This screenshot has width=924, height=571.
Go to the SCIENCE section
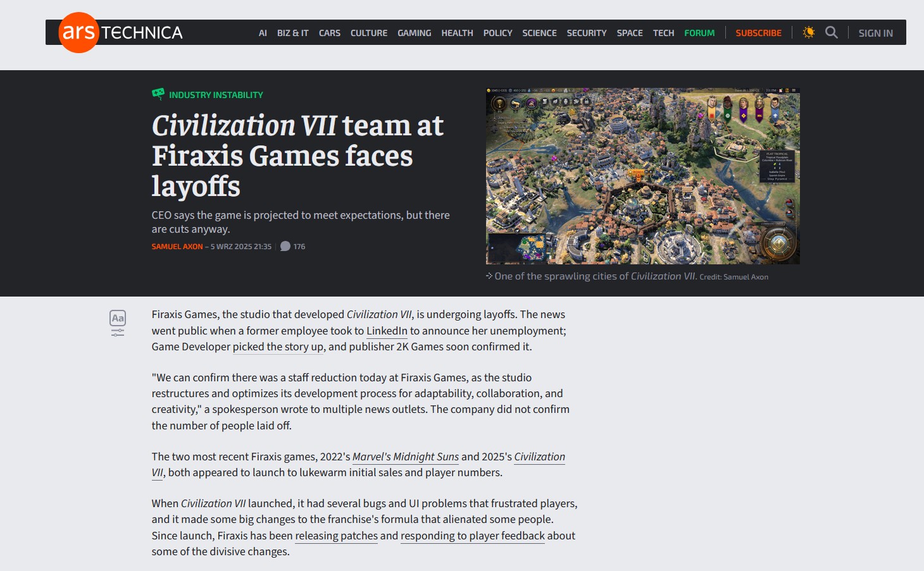[x=539, y=33]
